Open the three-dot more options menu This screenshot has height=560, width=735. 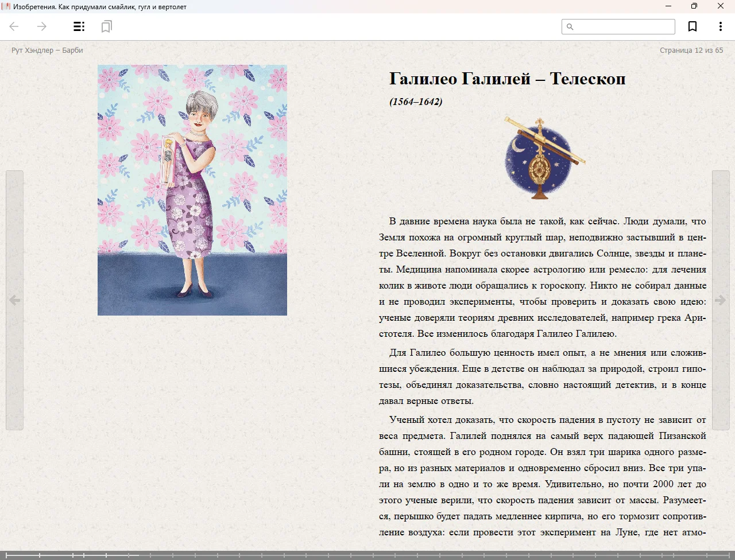coord(720,26)
